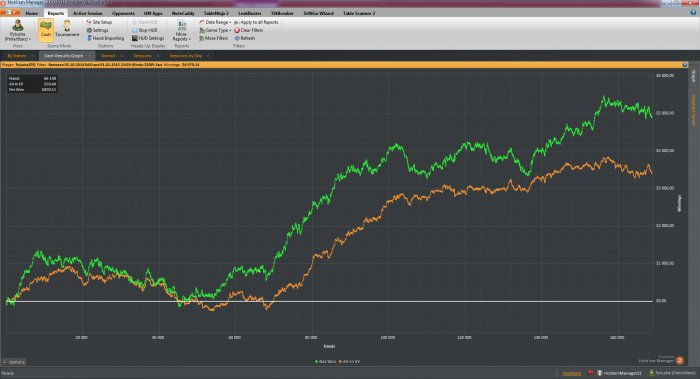700x379 pixels.
Task: Open the More Reports dropdown
Action: (181, 31)
